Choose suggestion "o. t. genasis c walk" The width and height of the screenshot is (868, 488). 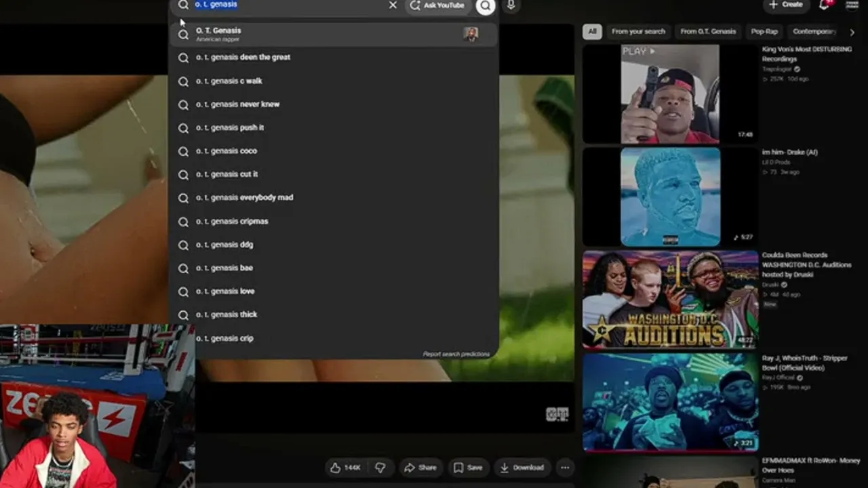(334, 81)
